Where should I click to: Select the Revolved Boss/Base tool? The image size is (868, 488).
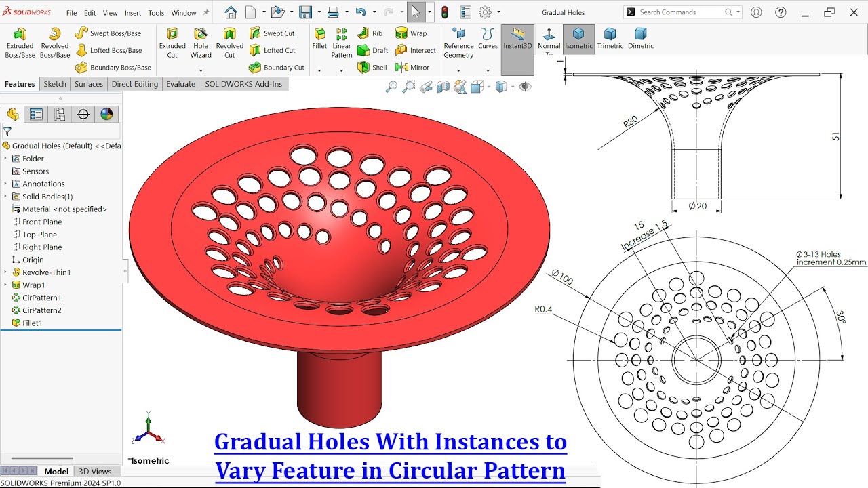[x=54, y=43]
